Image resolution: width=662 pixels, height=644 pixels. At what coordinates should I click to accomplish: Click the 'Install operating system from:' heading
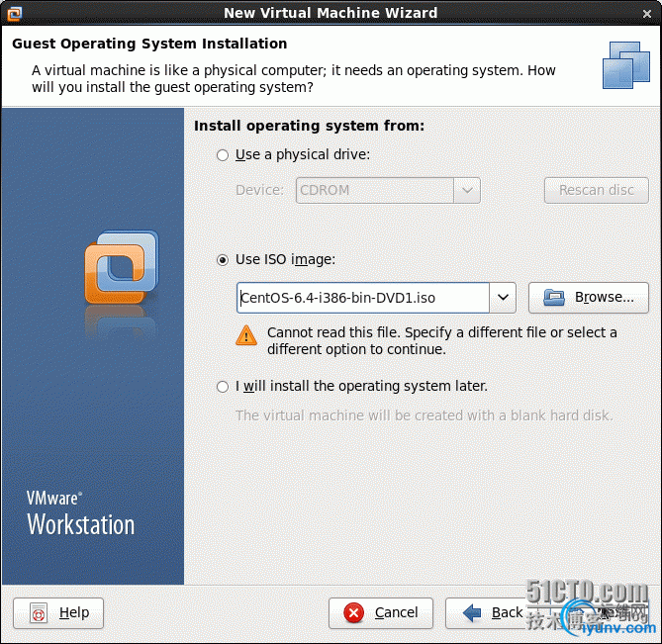tap(309, 126)
